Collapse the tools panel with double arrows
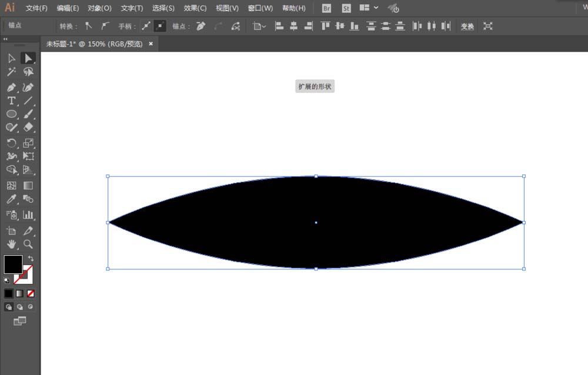The width and height of the screenshot is (588, 375). [6, 39]
